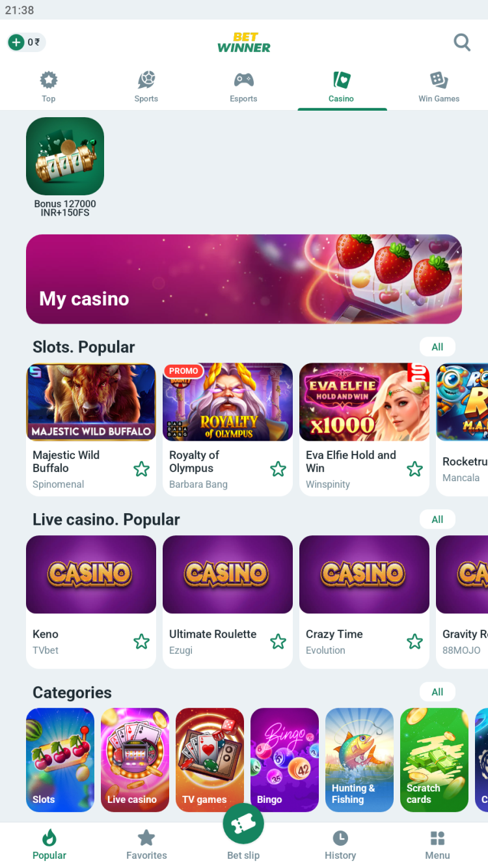Switch to the Sports tab
Image resolution: width=488 pixels, height=868 pixels.
point(146,87)
